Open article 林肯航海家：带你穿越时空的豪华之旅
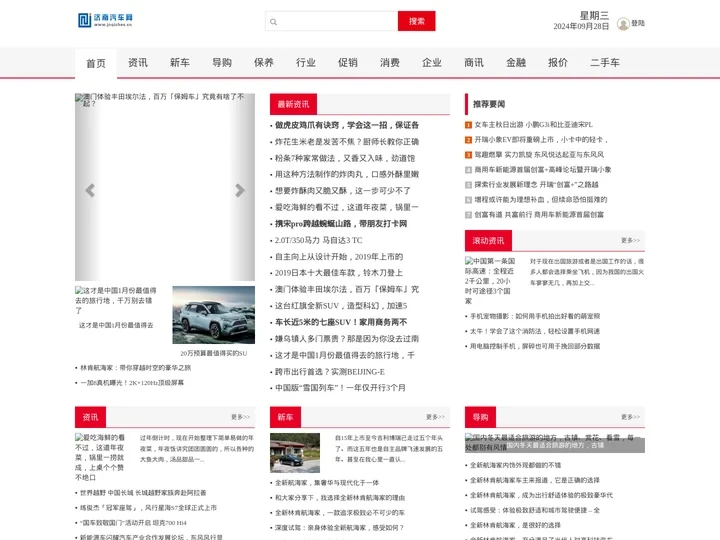The image size is (720, 540). click(135, 368)
